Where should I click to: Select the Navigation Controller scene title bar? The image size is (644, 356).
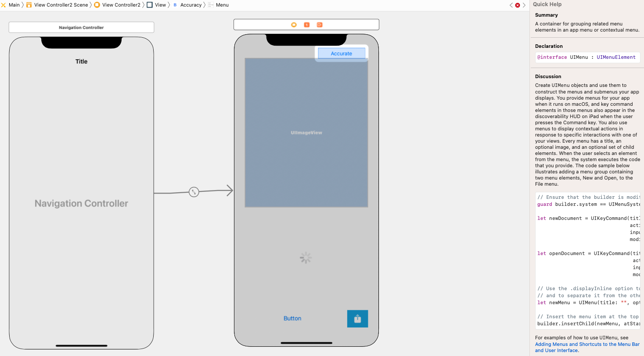click(81, 27)
